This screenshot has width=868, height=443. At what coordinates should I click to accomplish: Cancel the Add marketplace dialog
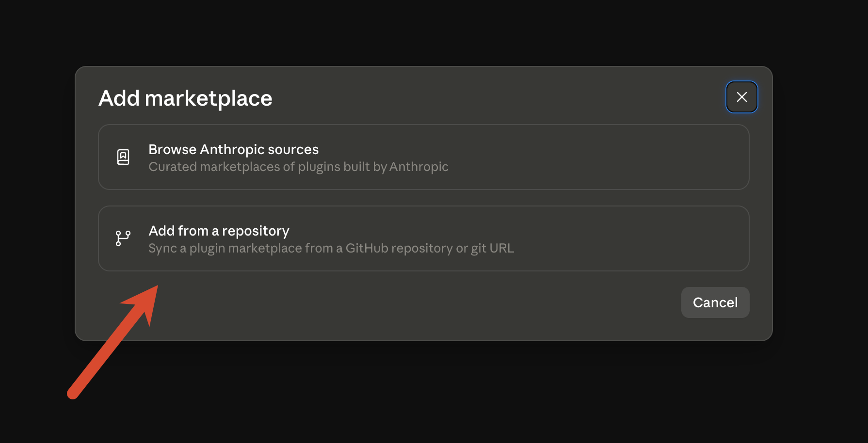[715, 302]
